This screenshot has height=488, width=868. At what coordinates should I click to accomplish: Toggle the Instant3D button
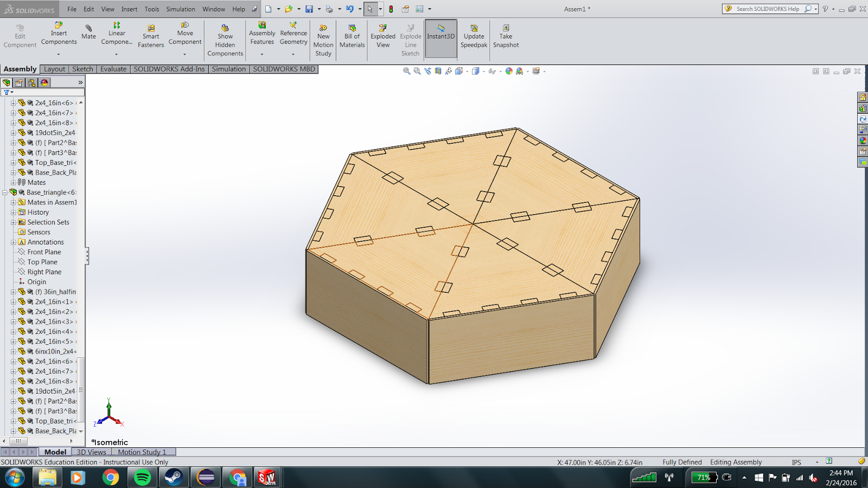click(x=441, y=38)
